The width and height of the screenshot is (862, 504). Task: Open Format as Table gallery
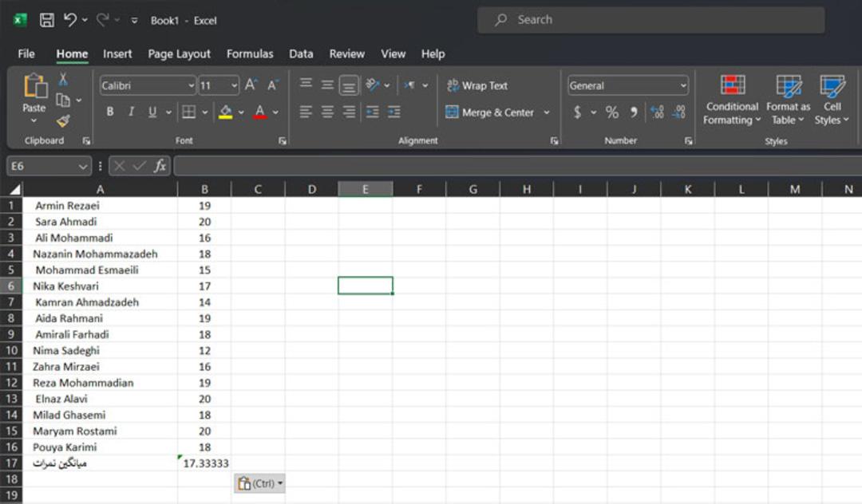click(788, 100)
